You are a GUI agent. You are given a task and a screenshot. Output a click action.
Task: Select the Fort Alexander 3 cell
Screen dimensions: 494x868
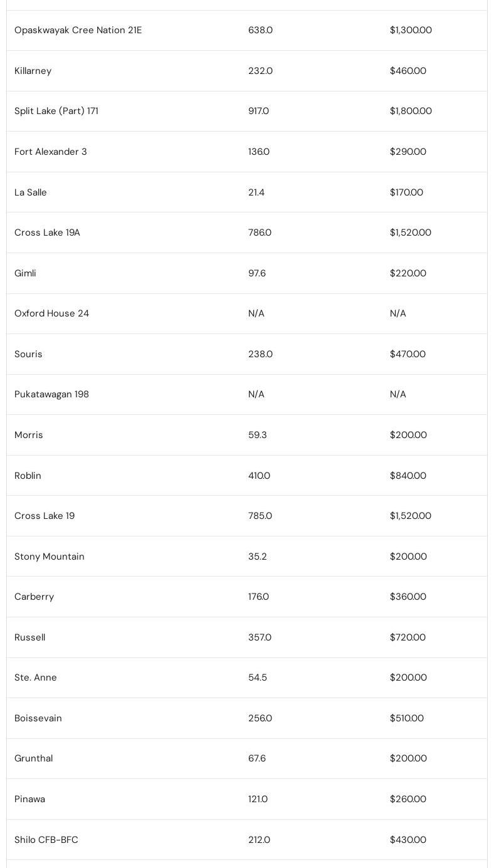pos(51,152)
